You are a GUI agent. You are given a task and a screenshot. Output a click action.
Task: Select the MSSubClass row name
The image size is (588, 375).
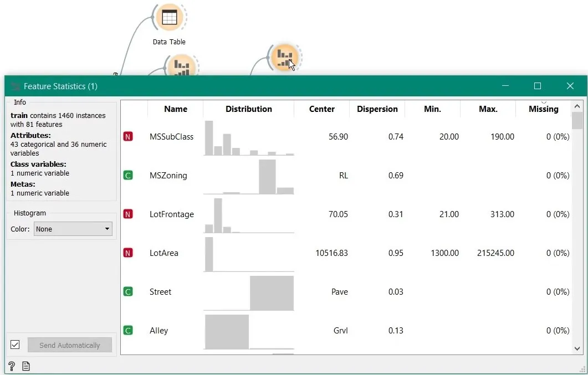pyautogui.click(x=171, y=137)
